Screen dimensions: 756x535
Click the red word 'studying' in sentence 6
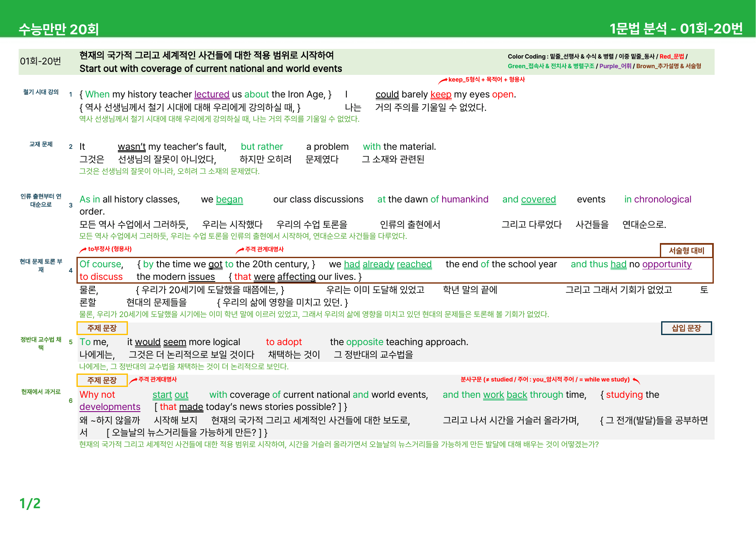tap(624, 395)
